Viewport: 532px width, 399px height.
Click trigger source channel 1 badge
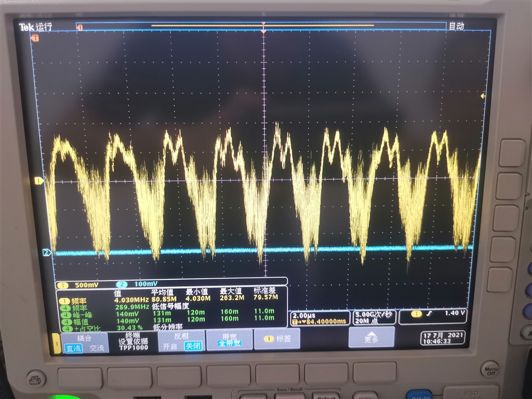416,314
